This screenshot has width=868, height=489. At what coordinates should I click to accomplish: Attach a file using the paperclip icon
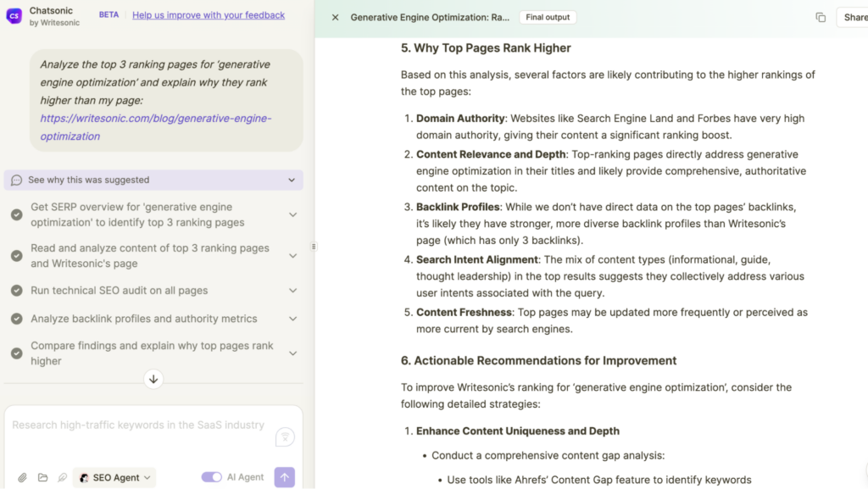tap(22, 477)
